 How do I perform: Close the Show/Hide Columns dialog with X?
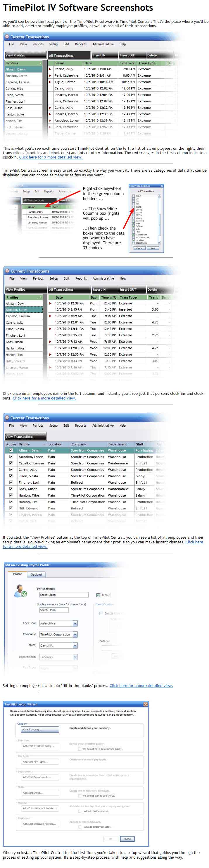pyautogui.click(x=162, y=186)
